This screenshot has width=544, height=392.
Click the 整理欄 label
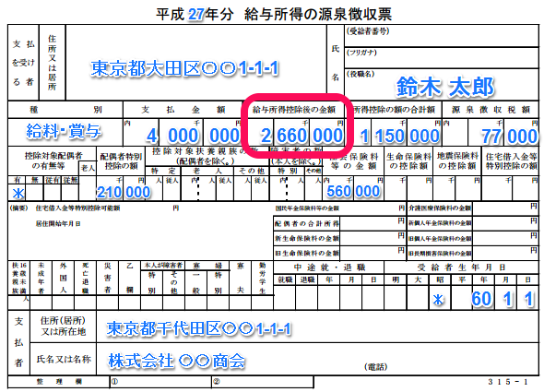tap(59, 382)
